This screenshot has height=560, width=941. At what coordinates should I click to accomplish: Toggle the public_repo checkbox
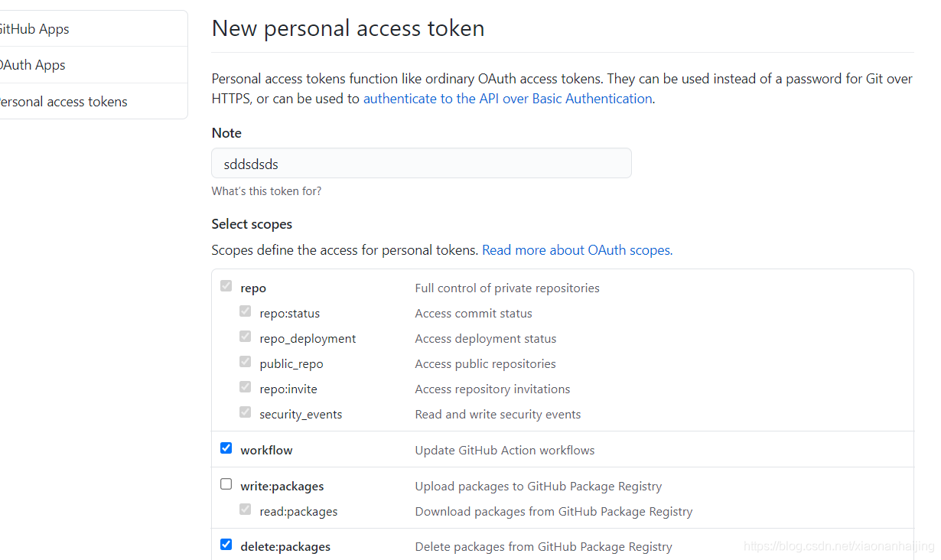point(245,362)
